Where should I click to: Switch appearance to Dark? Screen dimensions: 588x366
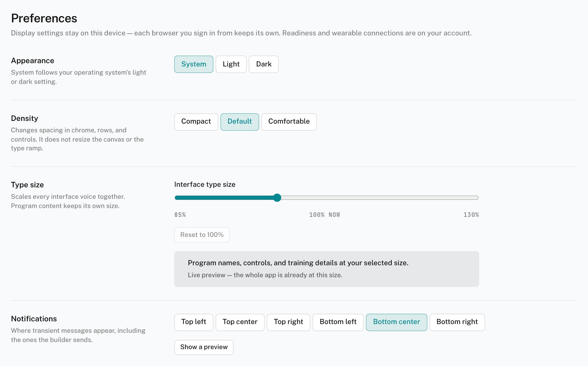click(x=264, y=64)
